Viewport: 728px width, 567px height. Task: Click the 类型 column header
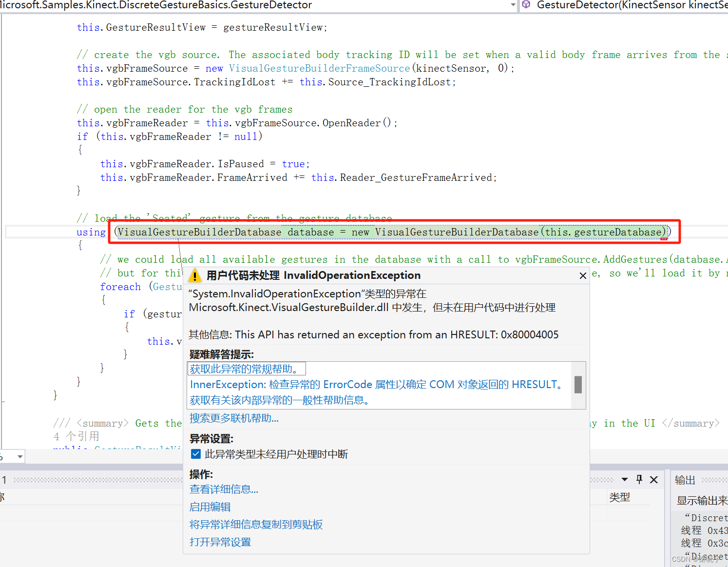(619, 497)
